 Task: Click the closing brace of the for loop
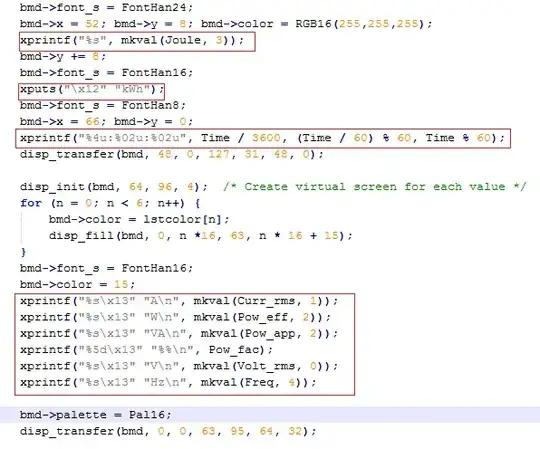[x=23, y=252]
